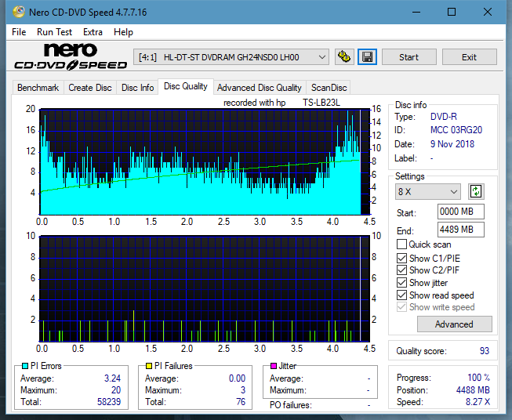Click PI Errors average 3.24
Viewport: 512px width, 420px height.
click(112, 378)
